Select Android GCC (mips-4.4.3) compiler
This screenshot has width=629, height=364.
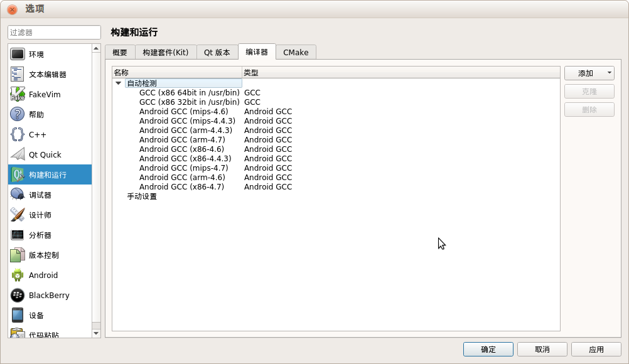pyautogui.click(x=187, y=121)
